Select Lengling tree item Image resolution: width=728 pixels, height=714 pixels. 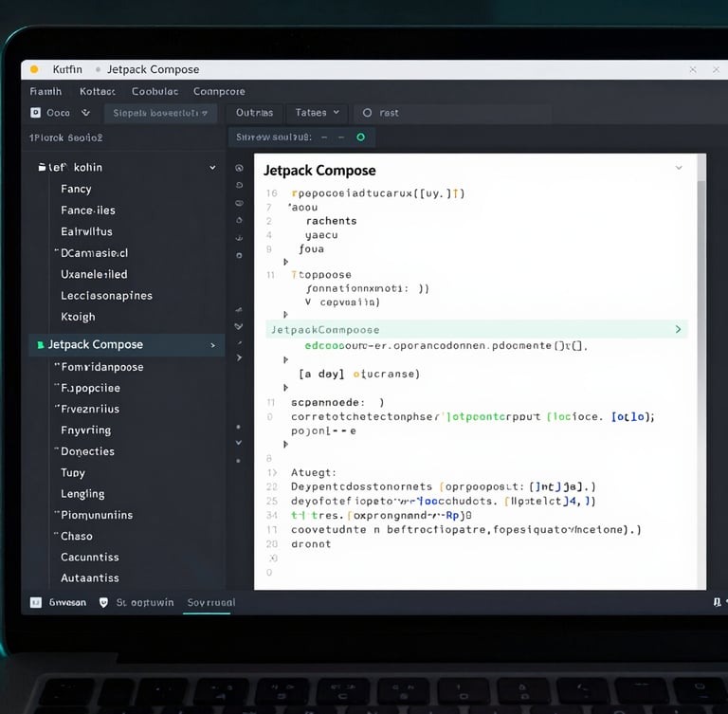[x=82, y=494]
